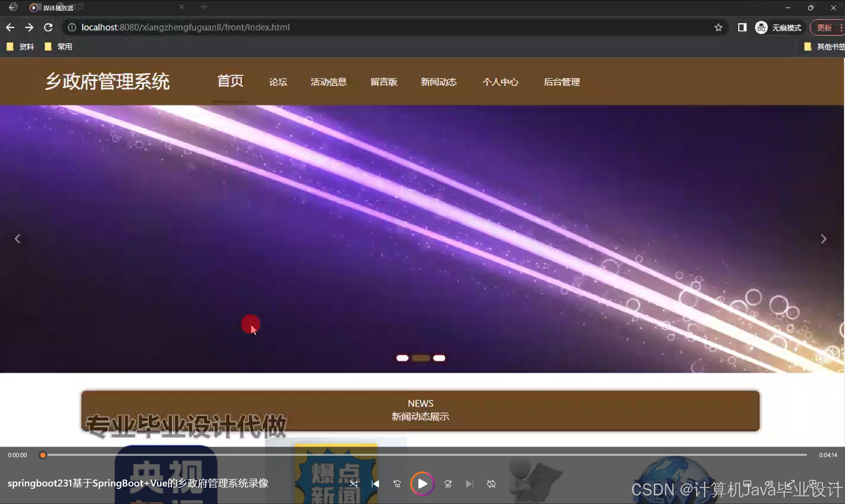The height and width of the screenshot is (504, 845).
Task: Show next carousel slide with right chevron
Action: (824, 239)
